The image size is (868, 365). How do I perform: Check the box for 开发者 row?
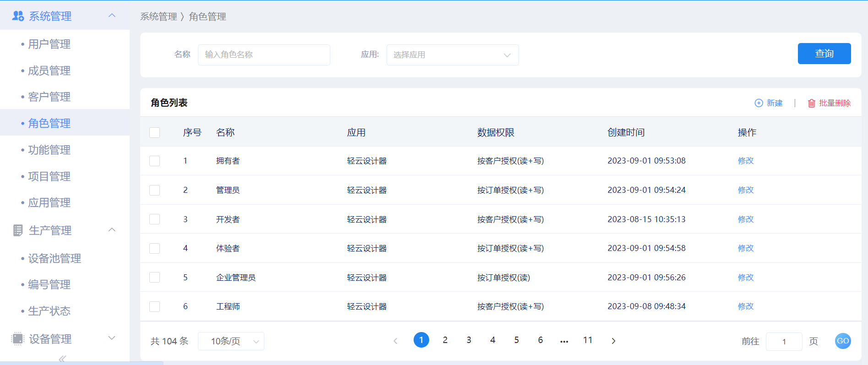point(155,219)
